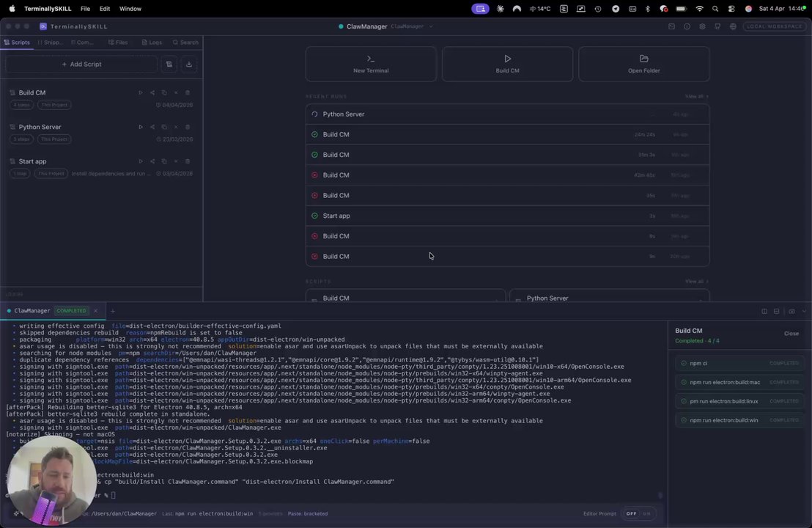Select the npm run electron:build:win step in the panel
The width and height of the screenshot is (812, 528).
click(739, 420)
